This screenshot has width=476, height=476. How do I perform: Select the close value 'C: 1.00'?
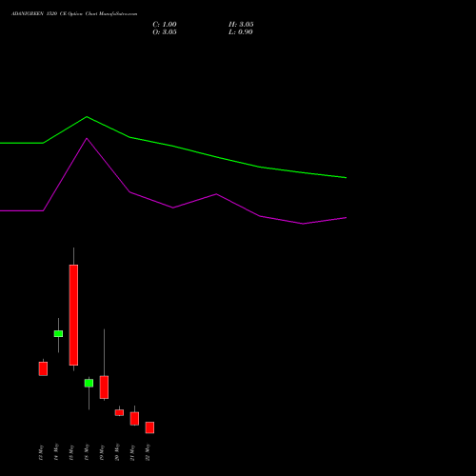165,25
